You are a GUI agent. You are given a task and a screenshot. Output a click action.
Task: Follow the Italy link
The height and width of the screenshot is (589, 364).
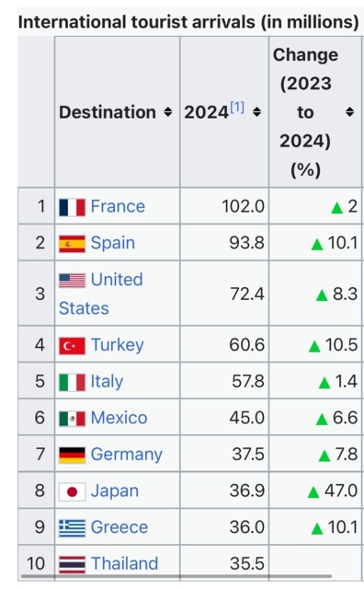pos(107,381)
